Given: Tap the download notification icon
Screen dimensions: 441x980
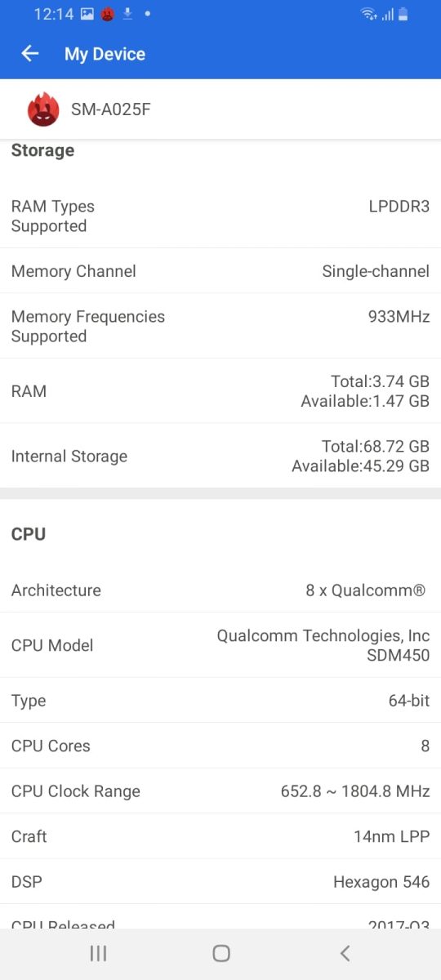Looking at the screenshot, I should pos(128,14).
